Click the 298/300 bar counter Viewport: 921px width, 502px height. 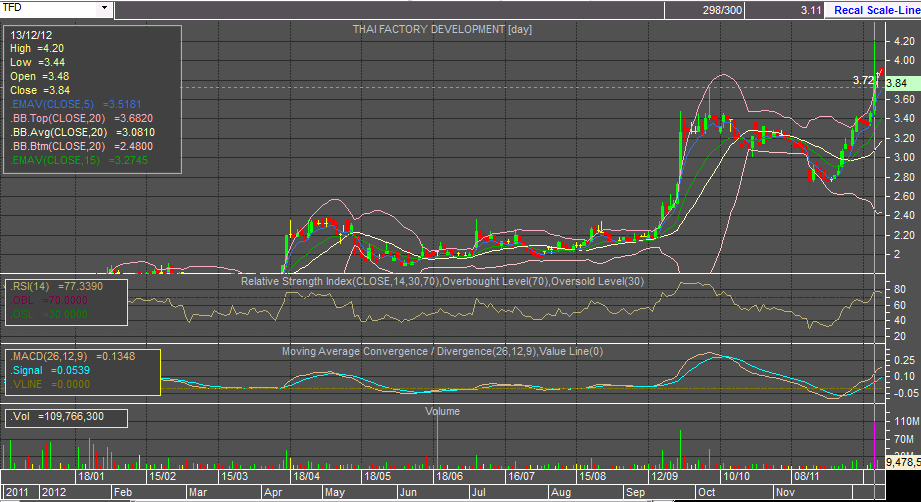tap(722, 10)
